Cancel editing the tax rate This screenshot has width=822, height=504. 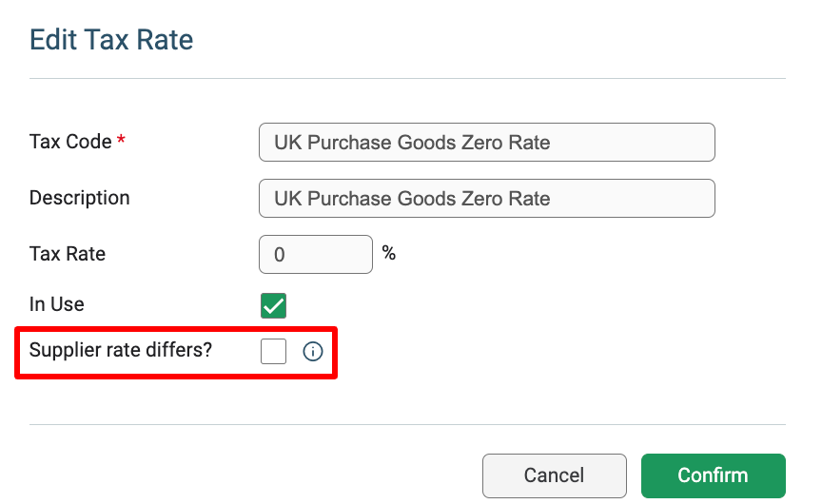click(x=554, y=475)
